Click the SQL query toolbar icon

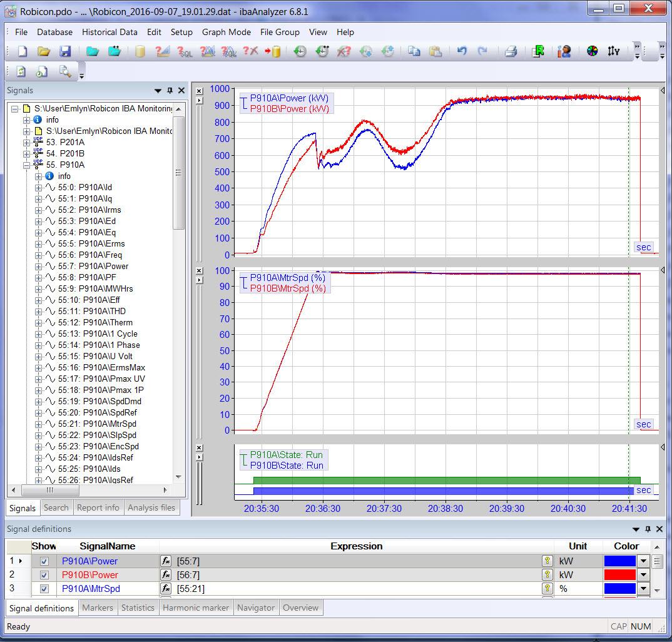185,51
